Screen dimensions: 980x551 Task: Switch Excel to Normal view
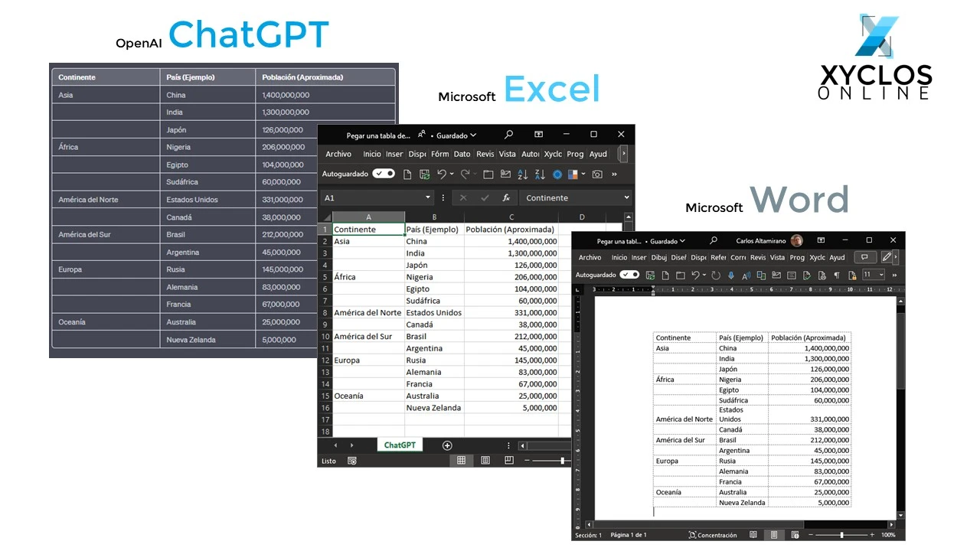tap(462, 461)
